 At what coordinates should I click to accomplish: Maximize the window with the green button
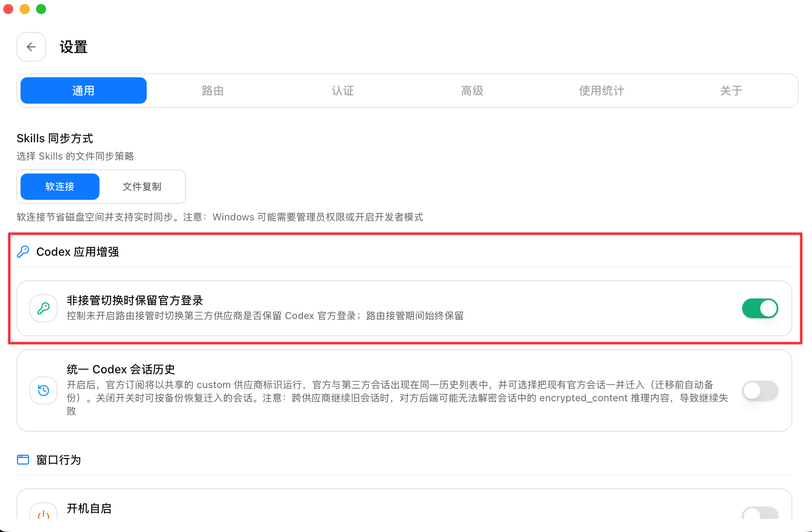click(41, 9)
